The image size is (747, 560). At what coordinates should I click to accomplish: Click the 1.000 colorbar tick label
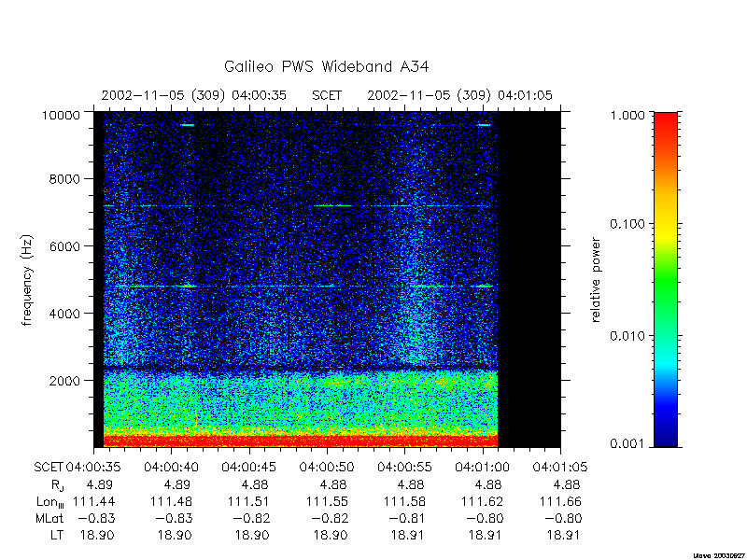[x=628, y=115]
